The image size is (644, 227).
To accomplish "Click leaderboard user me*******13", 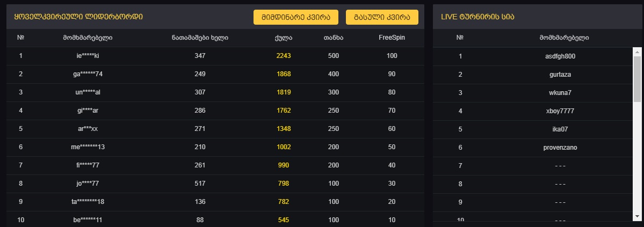I will pos(88,147).
